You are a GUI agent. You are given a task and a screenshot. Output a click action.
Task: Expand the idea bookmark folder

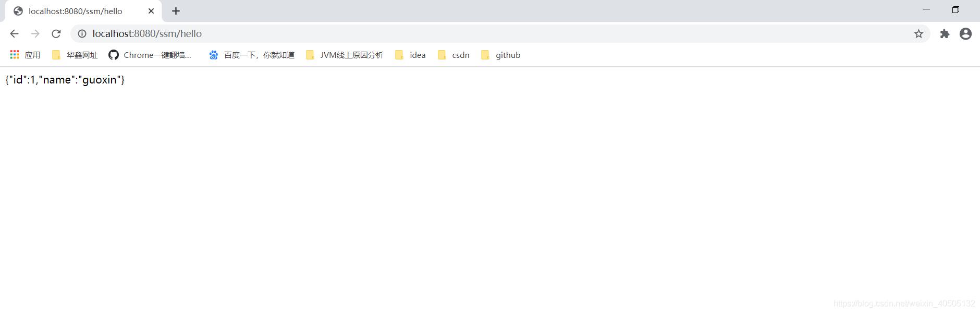411,55
